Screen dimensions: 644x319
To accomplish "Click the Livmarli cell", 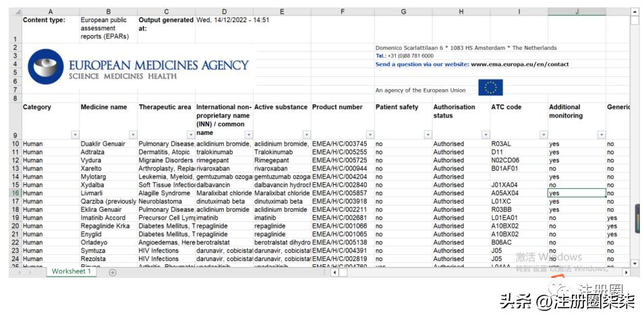I will pyautogui.click(x=108, y=193).
